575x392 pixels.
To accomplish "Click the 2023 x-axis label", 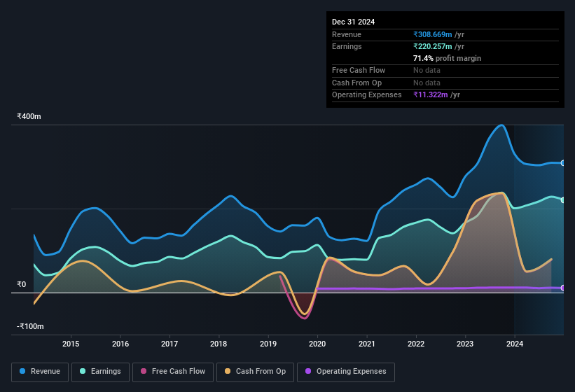I will pos(465,344).
